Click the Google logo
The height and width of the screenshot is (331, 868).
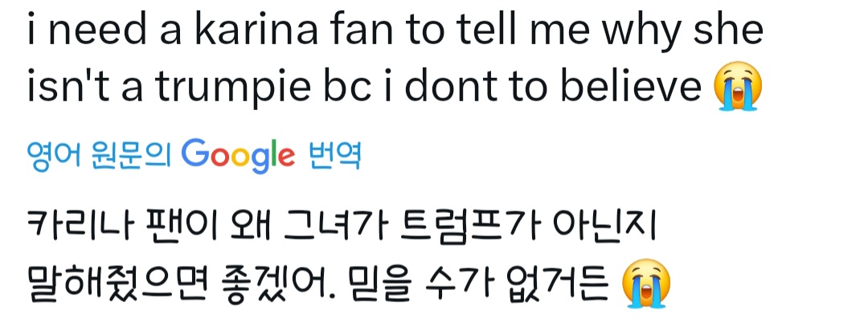(238, 155)
